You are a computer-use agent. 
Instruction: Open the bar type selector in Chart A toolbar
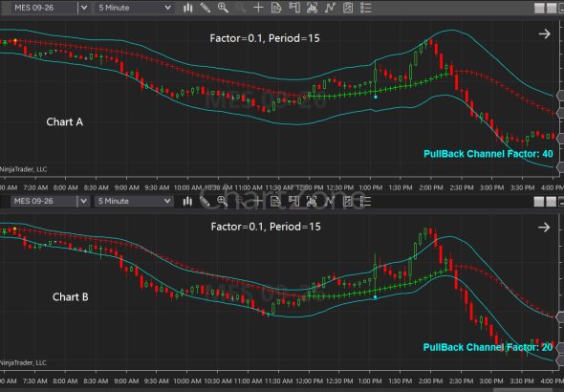point(187,8)
